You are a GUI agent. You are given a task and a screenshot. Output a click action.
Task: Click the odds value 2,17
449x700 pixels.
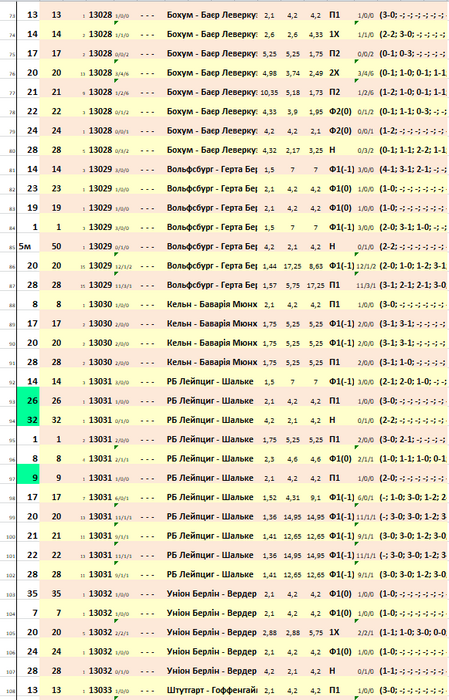292,150
